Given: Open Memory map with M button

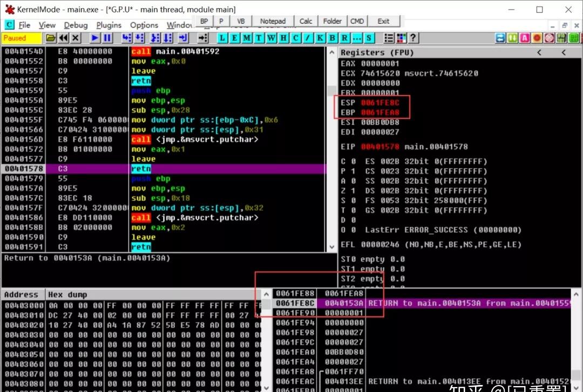Looking at the screenshot, I should tap(247, 38).
